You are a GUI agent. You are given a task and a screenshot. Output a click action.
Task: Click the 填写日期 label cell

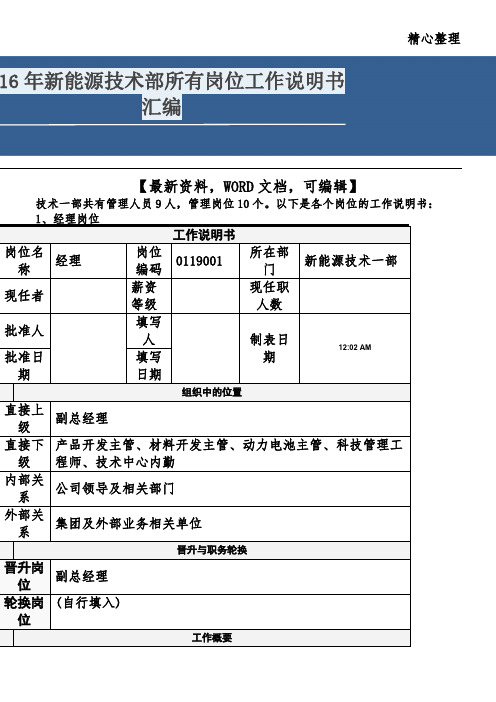coord(149,366)
